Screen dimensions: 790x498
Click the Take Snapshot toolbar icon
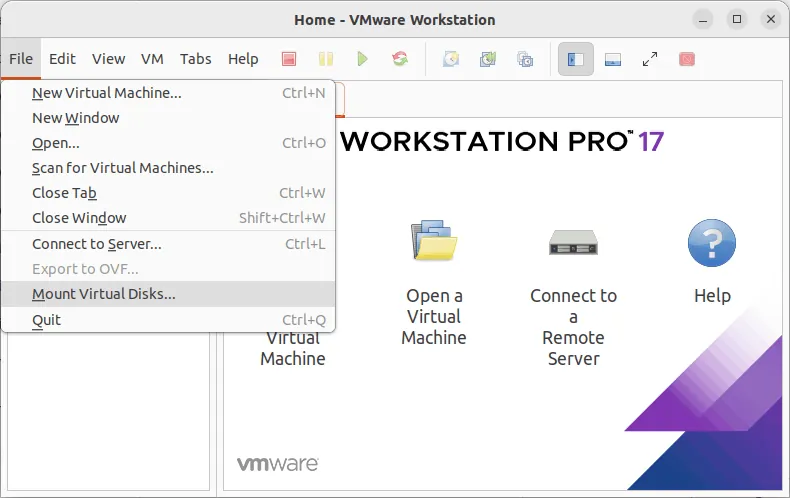point(451,59)
